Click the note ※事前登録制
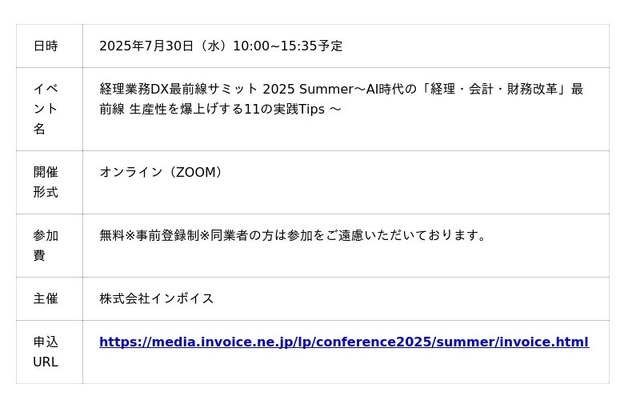This screenshot has width=640, height=408. (161, 235)
